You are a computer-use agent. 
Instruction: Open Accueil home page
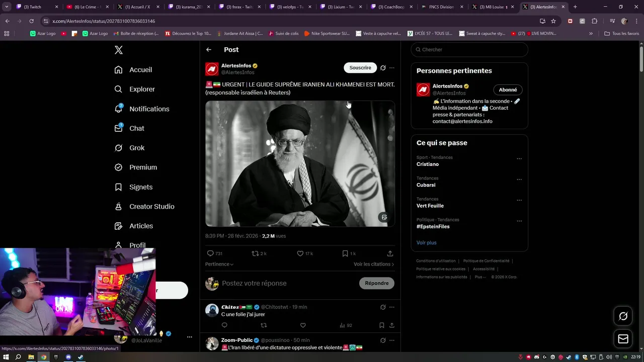coord(133,70)
